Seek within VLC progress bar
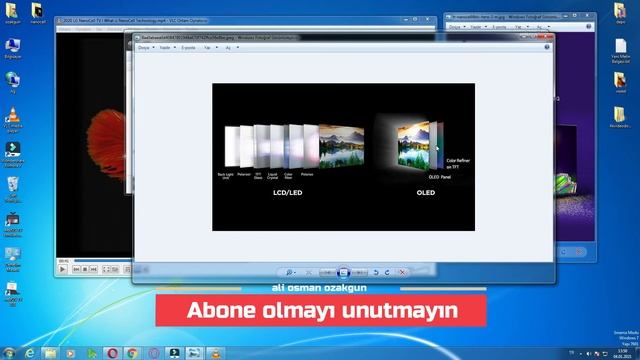The width and height of the screenshot is (640, 360). (102, 260)
